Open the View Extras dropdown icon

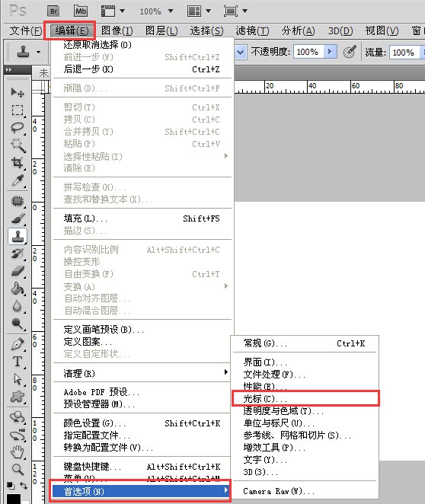[x=113, y=11]
